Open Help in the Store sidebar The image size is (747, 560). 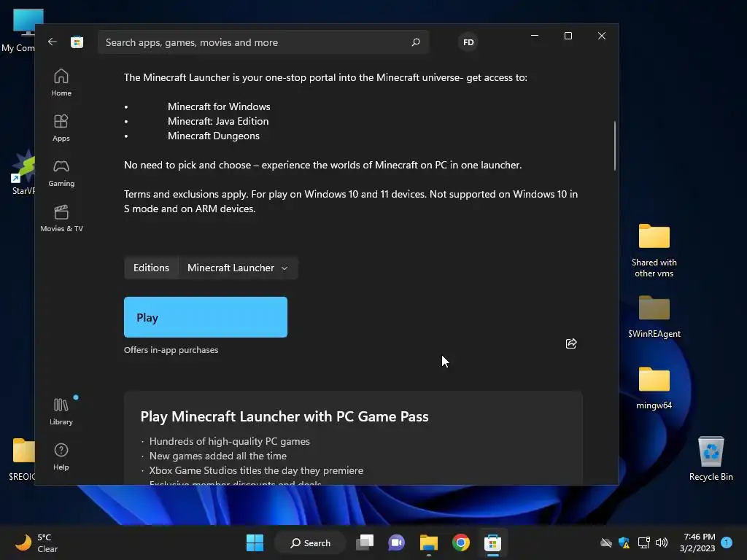tap(61, 457)
